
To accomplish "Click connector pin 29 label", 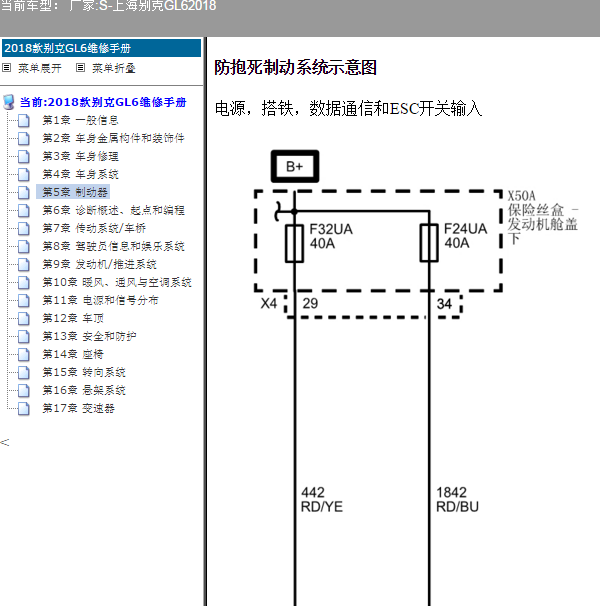I will (x=310, y=303).
